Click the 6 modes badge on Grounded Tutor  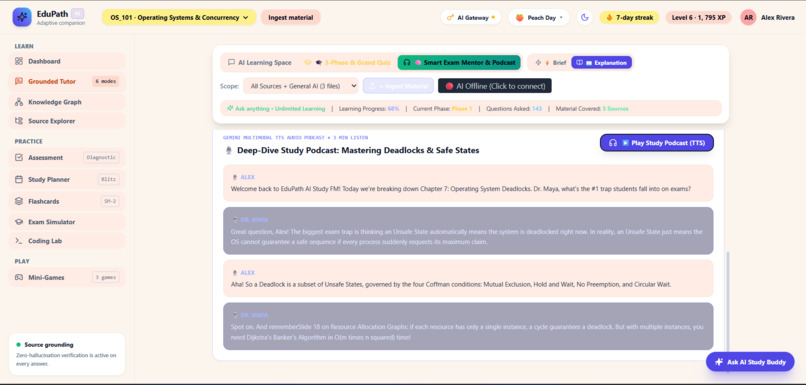106,81
